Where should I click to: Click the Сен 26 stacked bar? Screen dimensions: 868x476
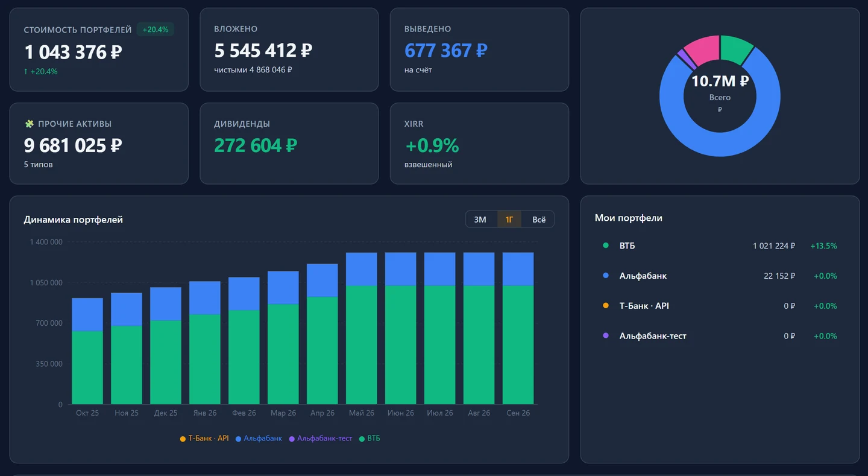pos(518,328)
